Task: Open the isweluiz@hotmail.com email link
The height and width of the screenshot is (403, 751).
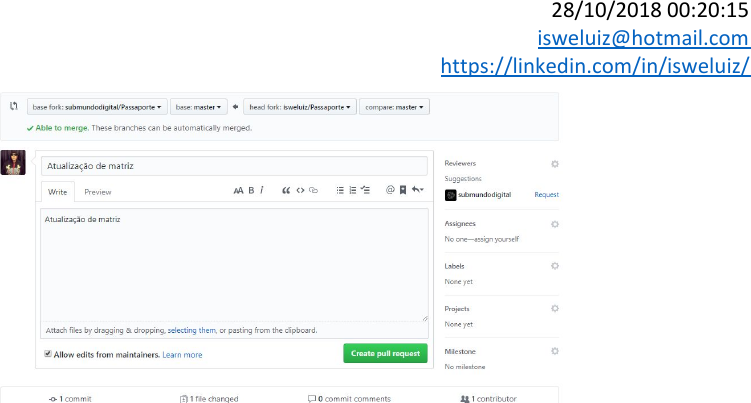Action: coord(643,38)
